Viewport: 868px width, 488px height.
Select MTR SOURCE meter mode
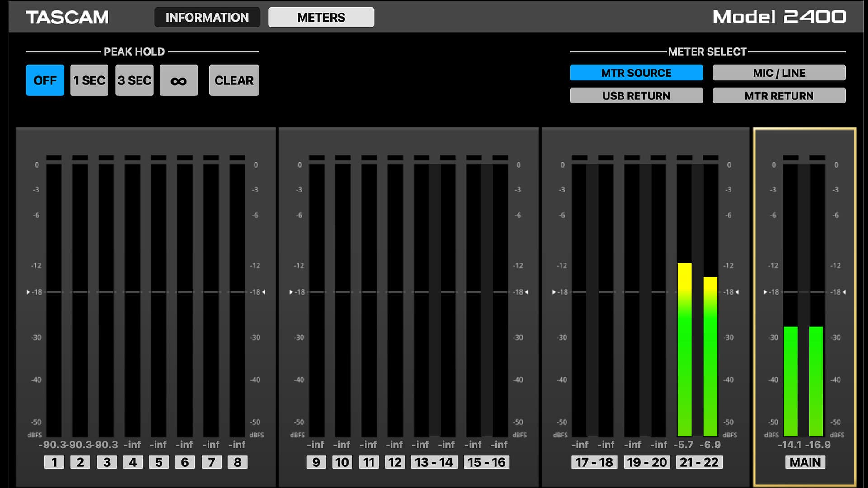[x=636, y=73]
